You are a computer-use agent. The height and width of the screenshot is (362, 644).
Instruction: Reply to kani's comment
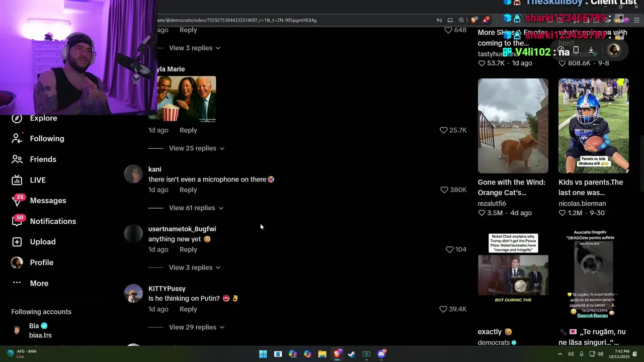point(188,190)
